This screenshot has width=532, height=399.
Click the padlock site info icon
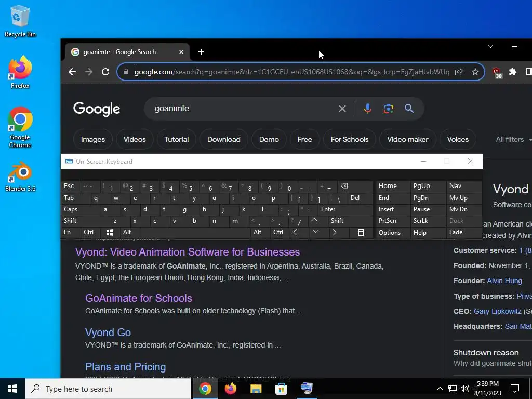126,72
